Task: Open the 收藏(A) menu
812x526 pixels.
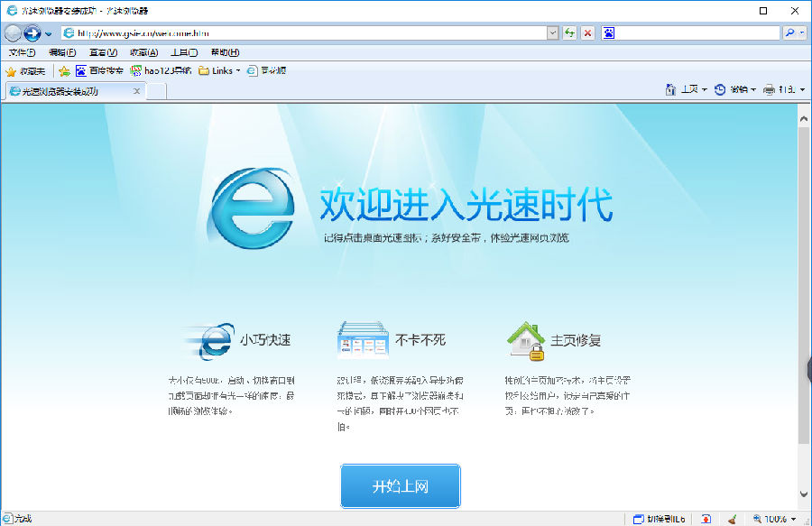Action: pos(144,52)
